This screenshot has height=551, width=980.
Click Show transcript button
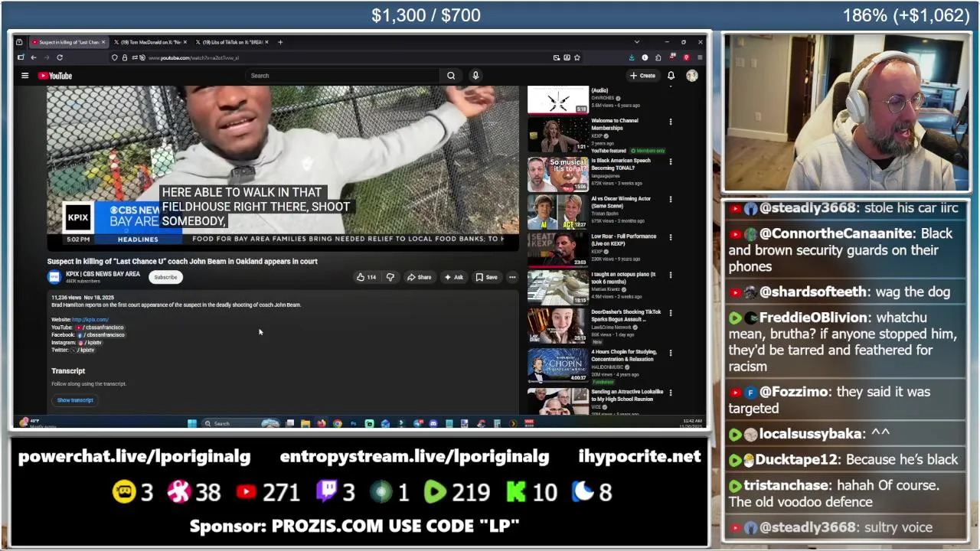75,400
